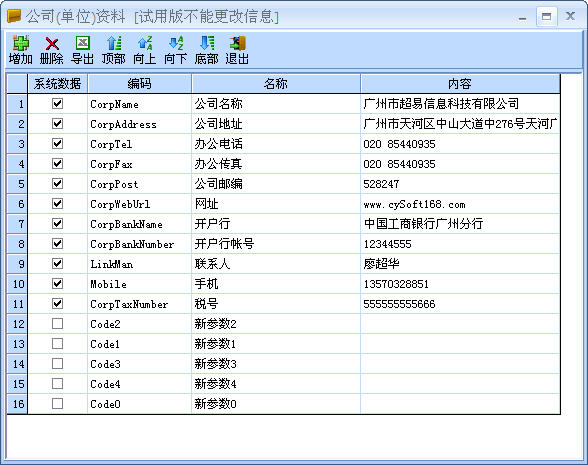The width and height of the screenshot is (588, 465).
Task: Toggle system data checkbox for CorpAddress
Action: coord(57,123)
